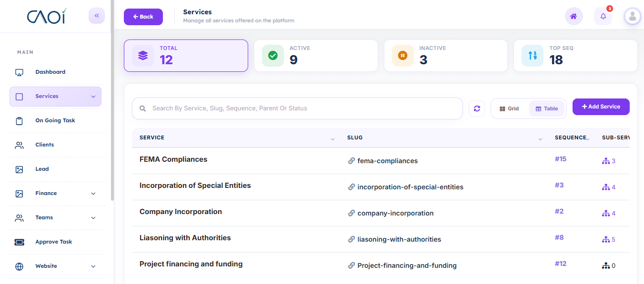This screenshot has height=284, width=644.
Task: Click the CAOI logo
Action: pyautogui.click(x=47, y=16)
